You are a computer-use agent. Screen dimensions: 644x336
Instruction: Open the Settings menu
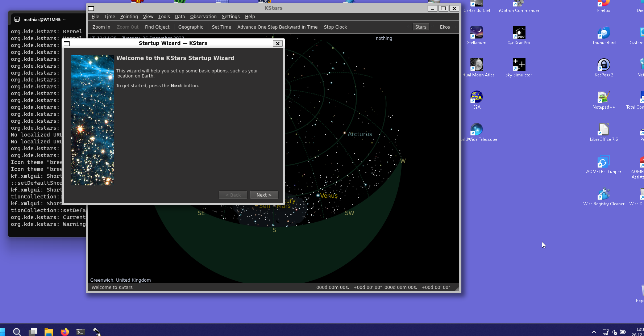[230, 17]
